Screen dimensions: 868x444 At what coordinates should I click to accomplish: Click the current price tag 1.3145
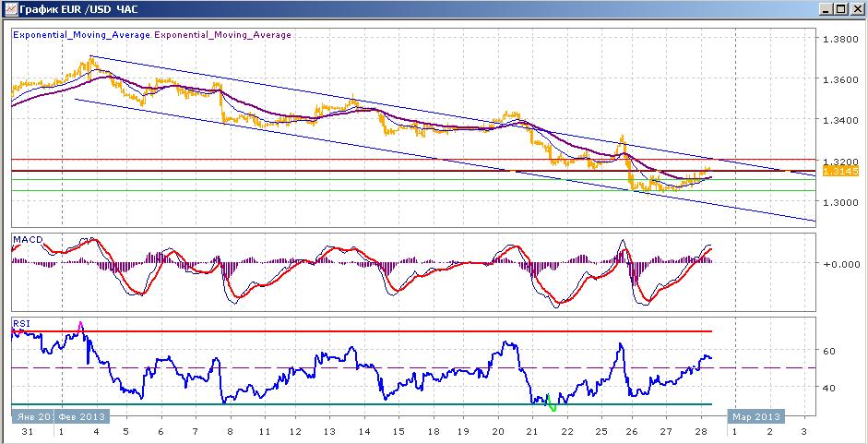(x=841, y=172)
